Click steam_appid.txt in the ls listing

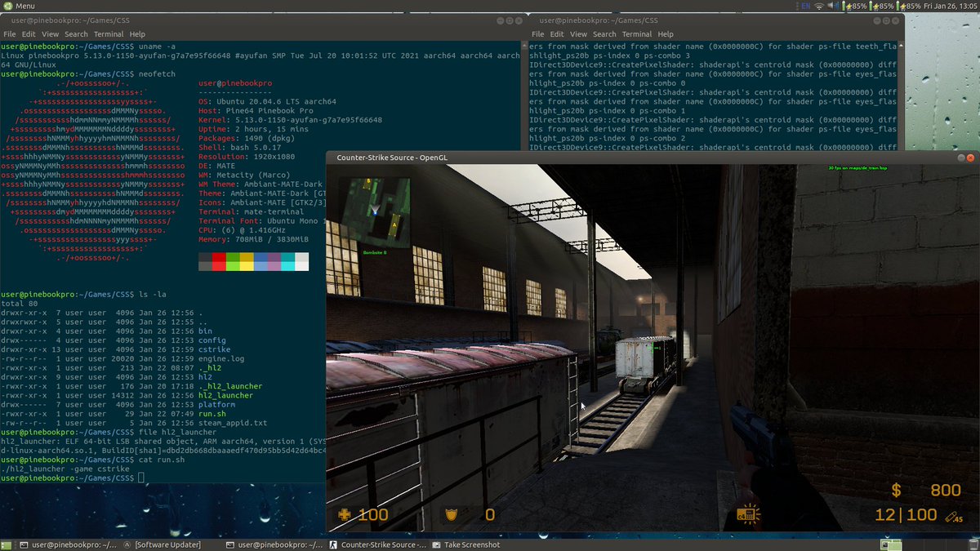tap(233, 423)
